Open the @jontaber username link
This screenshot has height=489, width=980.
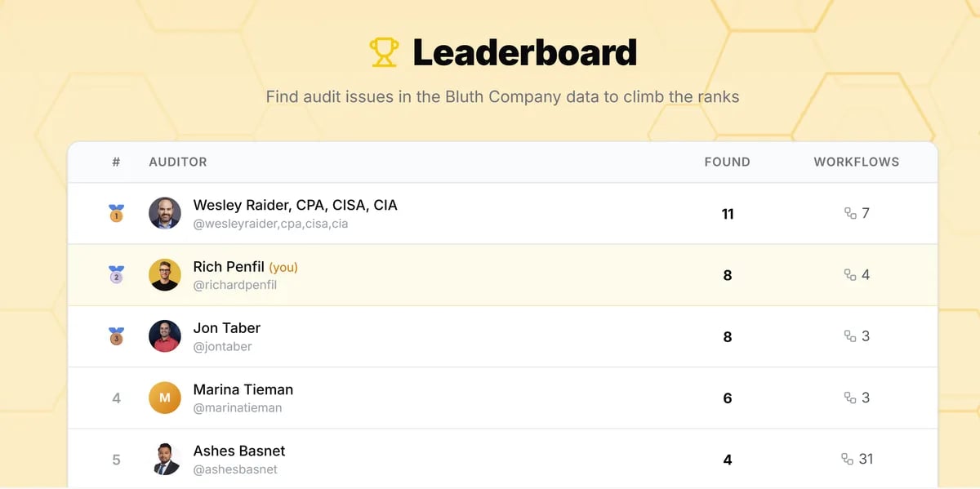pos(221,346)
